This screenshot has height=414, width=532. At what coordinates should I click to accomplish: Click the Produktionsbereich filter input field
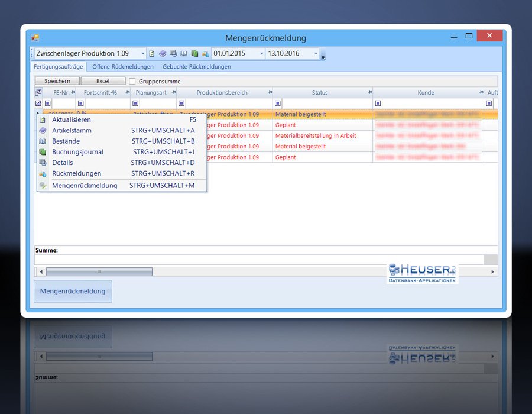(229, 103)
